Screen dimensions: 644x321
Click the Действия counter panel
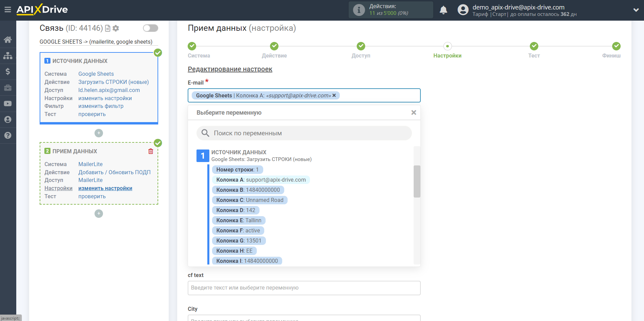(x=391, y=10)
